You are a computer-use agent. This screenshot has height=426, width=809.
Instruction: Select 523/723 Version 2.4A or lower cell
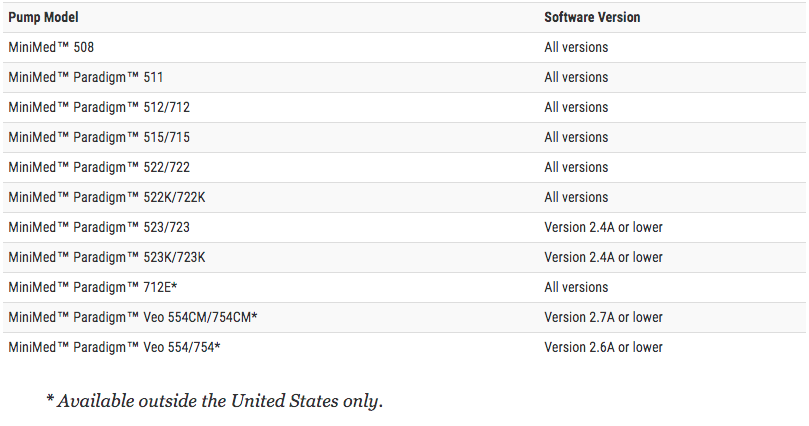click(x=603, y=227)
